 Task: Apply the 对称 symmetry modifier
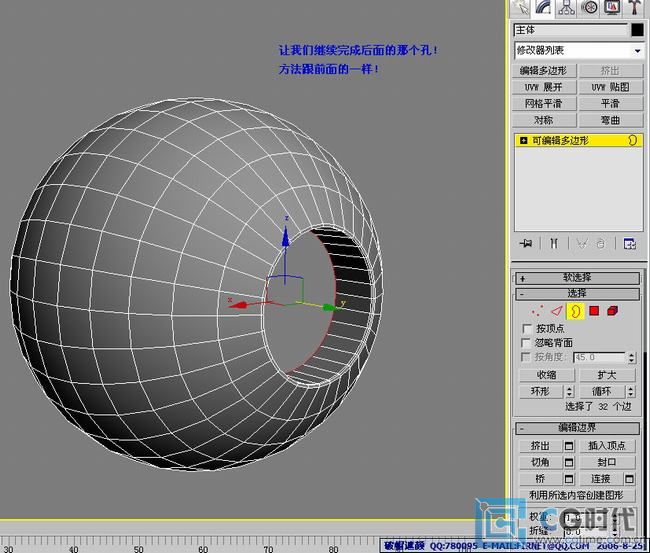(544, 120)
